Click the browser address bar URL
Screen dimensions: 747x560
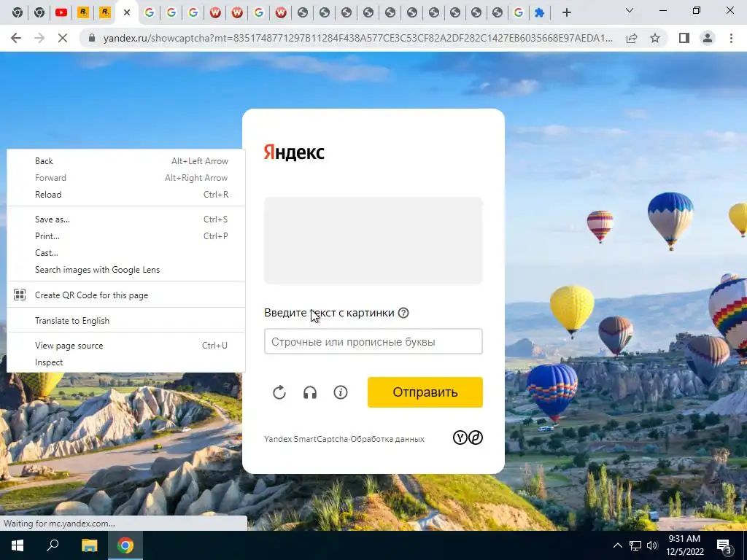[357, 38]
